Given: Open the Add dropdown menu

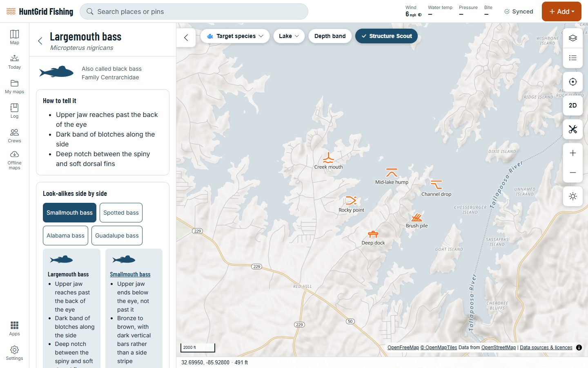Looking at the screenshot, I should coord(561,11).
